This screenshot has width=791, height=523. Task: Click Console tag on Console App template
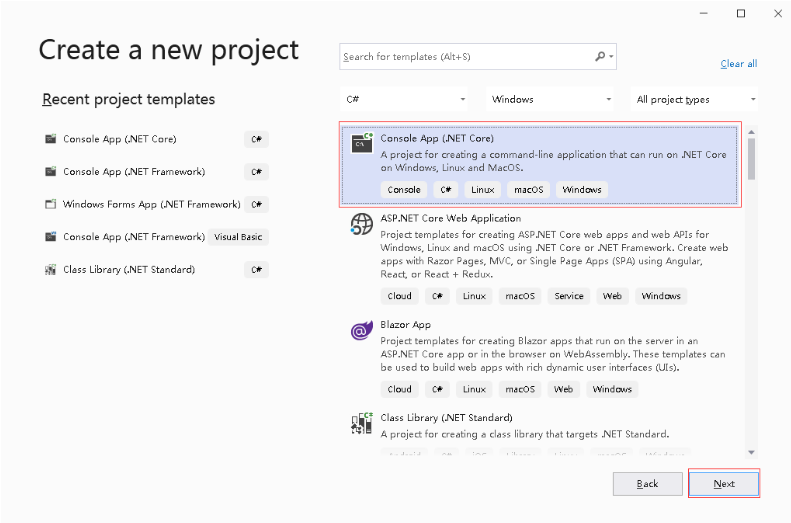pyautogui.click(x=404, y=190)
